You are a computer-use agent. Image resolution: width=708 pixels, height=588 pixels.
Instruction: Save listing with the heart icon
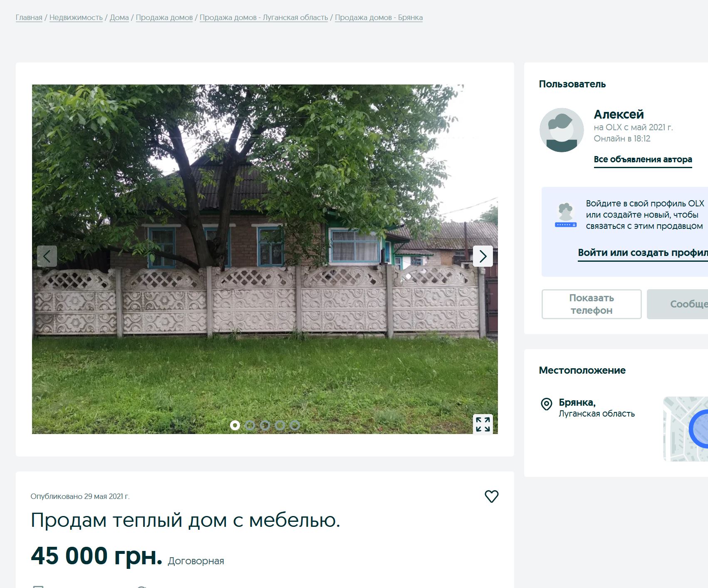[492, 496]
